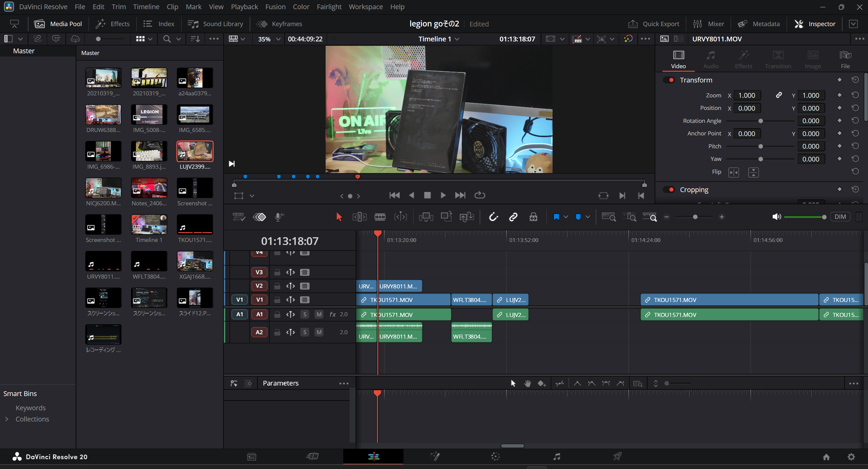Image resolution: width=868 pixels, height=469 pixels.
Task: Disable the Transform section toggle
Action: 670,80
